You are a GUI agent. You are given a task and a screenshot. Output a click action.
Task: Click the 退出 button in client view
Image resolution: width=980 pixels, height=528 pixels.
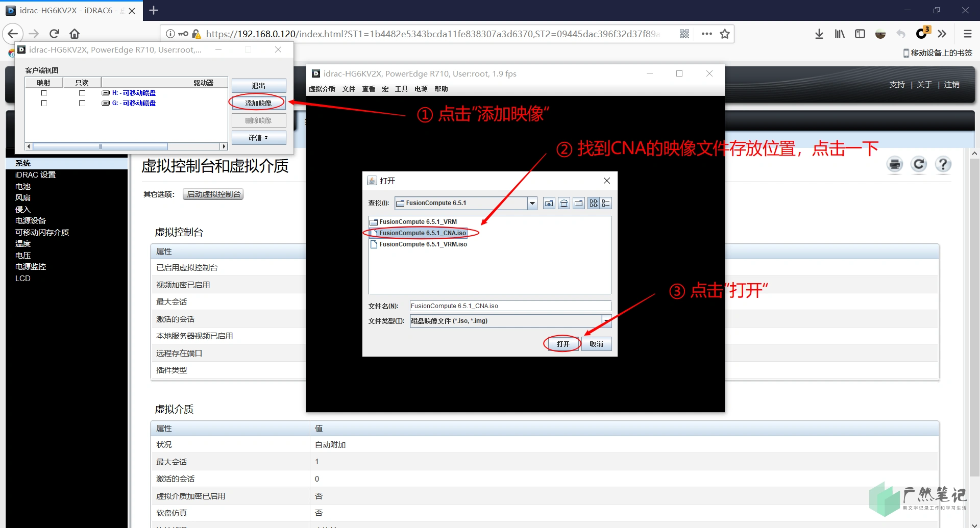click(259, 86)
